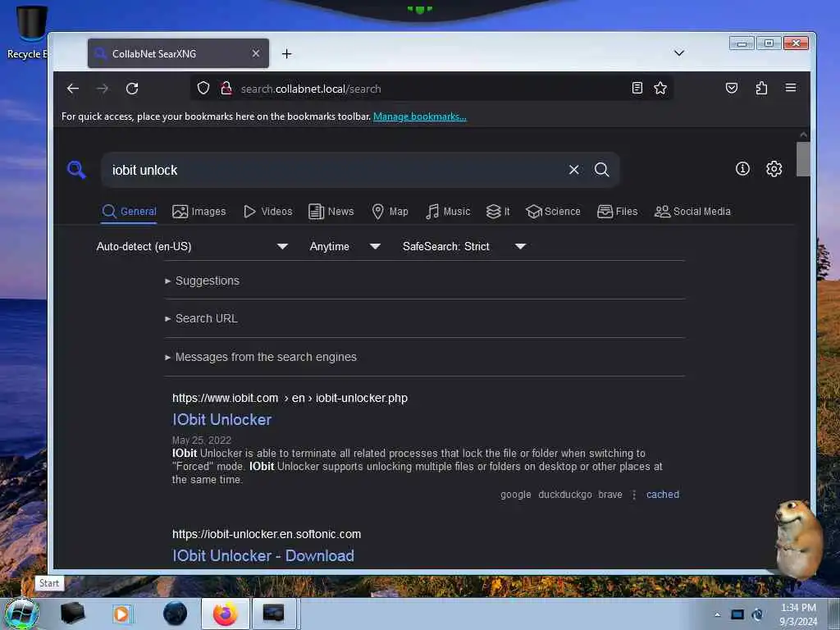Select the General search category tab
This screenshot has width=840, height=630.
[x=129, y=212]
